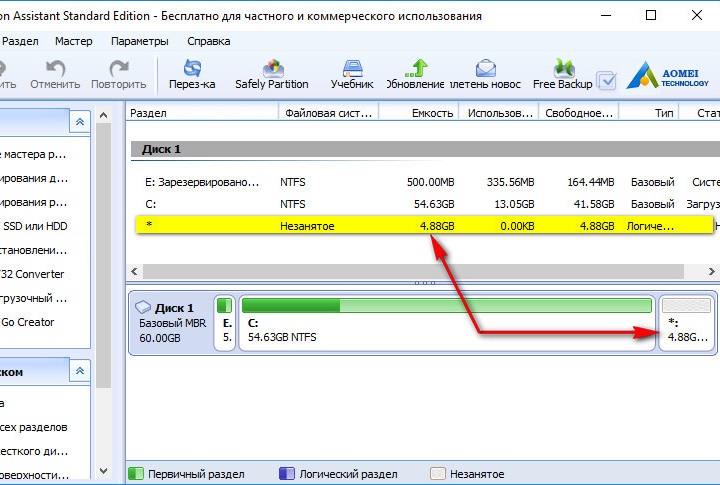The height and width of the screenshot is (485, 720).
Task: Open the newsletter envelope icon
Action: point(485,68)
